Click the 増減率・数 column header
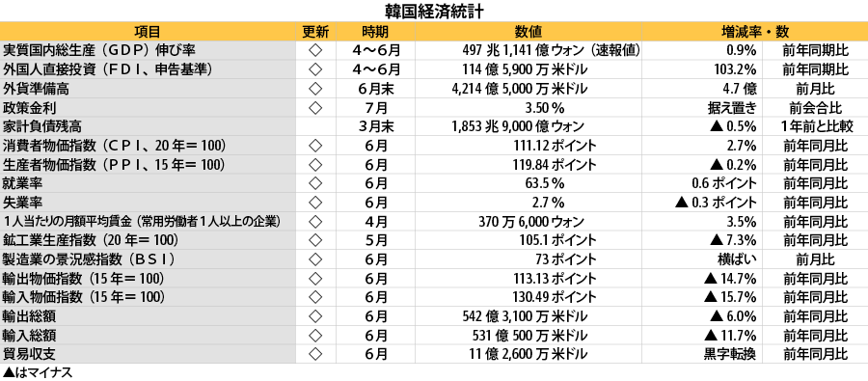Image resolution: width=868 pixels, height=381 pixels. click(754, 32)
